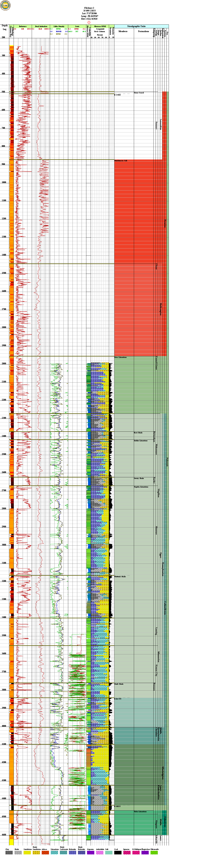Click the 'Stone Corral' formation label
214x868 pixels.
click(x=139, y=93)
